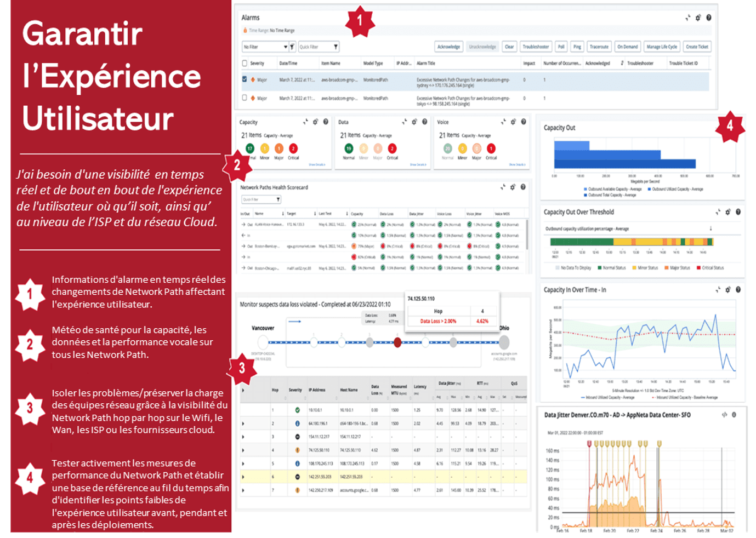The height and width of the screenshot is (538, 756).
Task: Click the help icon in Alarms panel
Action: tap(708, 18)
